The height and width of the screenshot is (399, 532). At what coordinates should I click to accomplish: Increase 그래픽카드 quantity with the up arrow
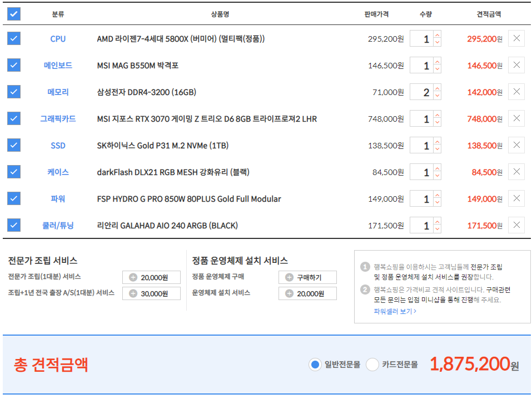click(x=437, y=115)
